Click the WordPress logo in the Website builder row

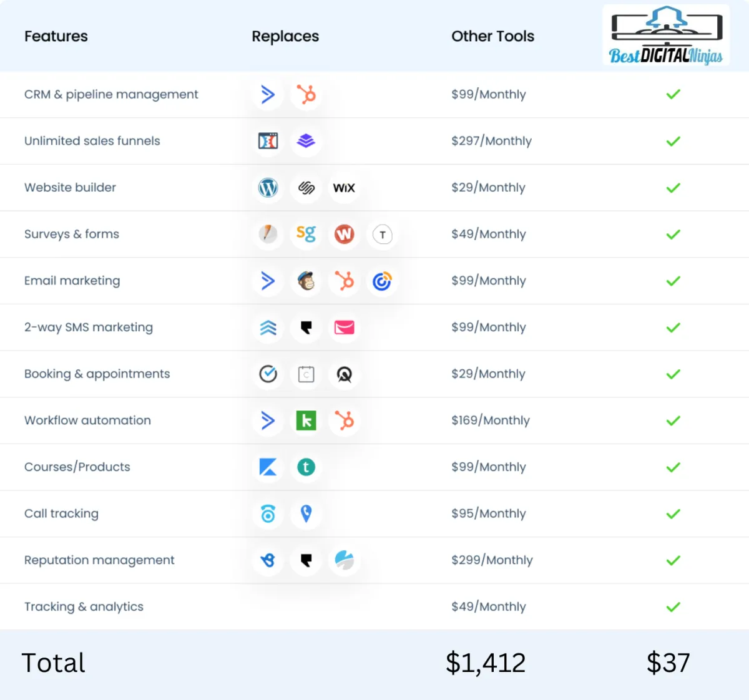tap(268, 188)
